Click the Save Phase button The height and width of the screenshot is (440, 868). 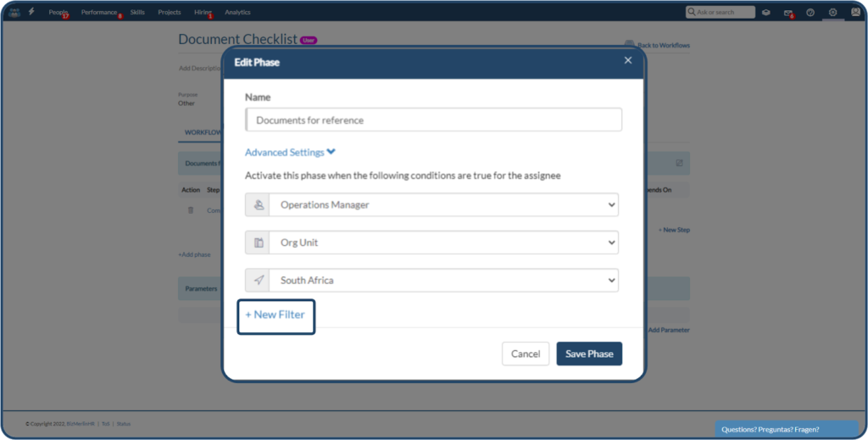point(589,354)
